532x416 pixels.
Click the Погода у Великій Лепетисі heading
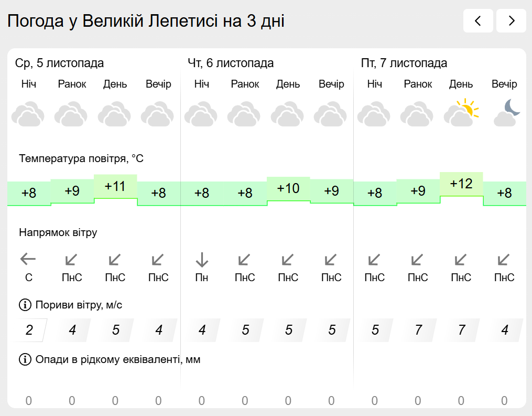(x=146, y=21)
